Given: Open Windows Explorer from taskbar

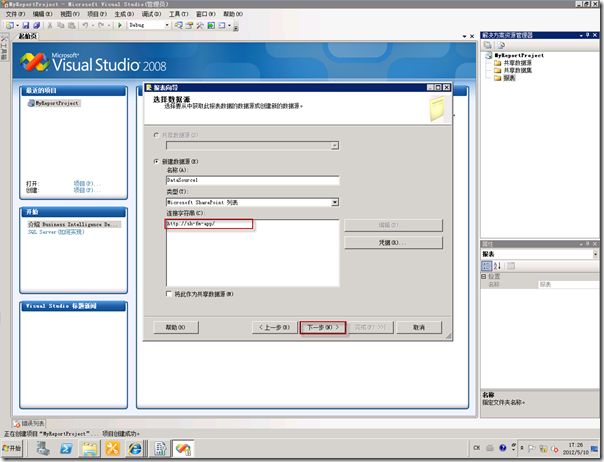Looking at the screenshot, I should pyautogui.click(x=89, y=449).
